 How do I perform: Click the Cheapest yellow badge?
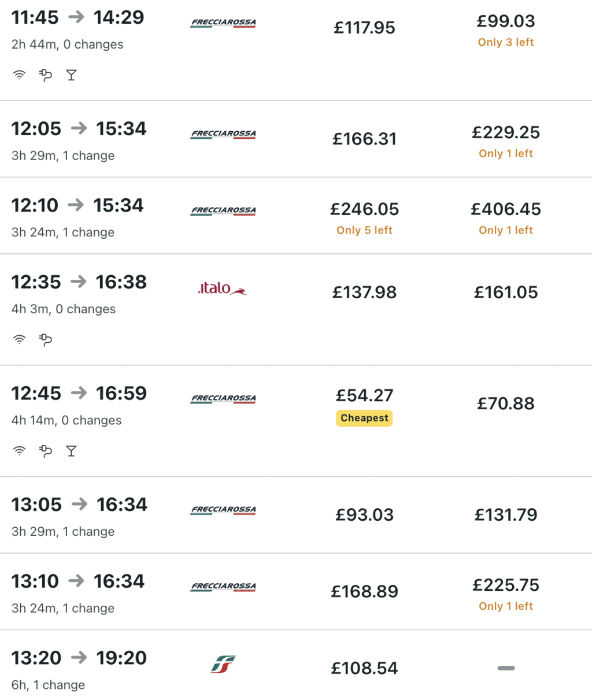(x=364, y=418)
